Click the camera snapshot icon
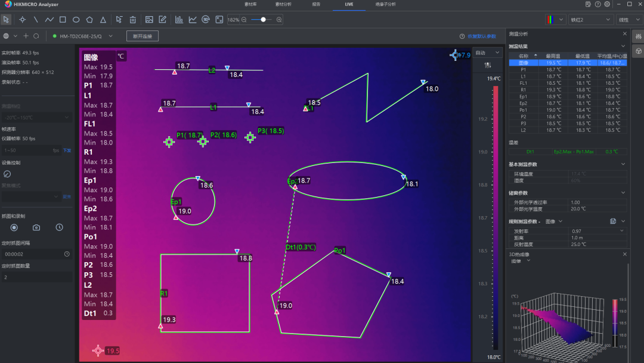The image size is (644, 363). pos(36,227)
